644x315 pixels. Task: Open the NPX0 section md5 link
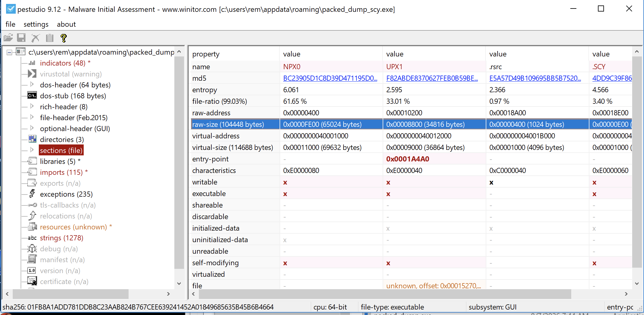(330, 78)
